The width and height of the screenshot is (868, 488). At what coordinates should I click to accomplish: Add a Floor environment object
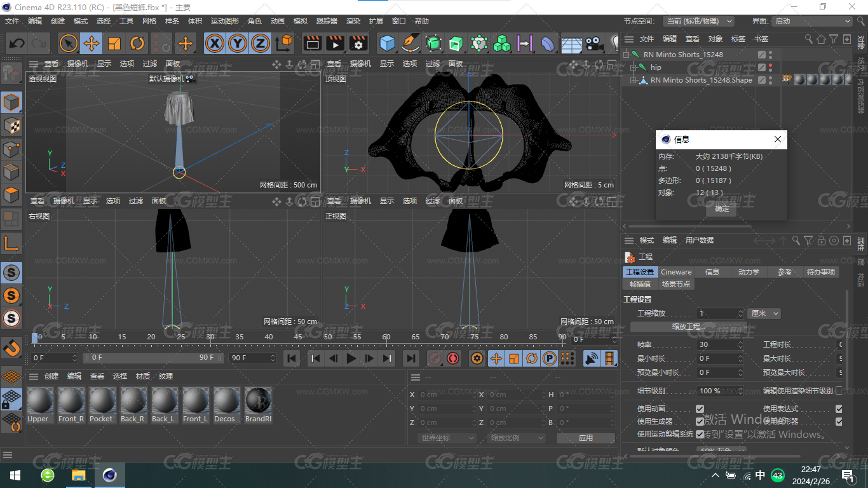[571, 43]
